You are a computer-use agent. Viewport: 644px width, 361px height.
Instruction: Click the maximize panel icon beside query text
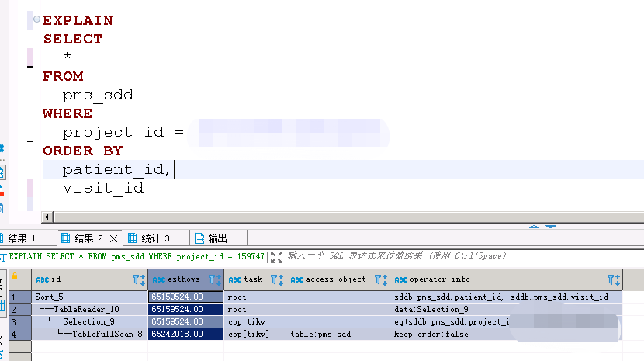pos(276,257)
